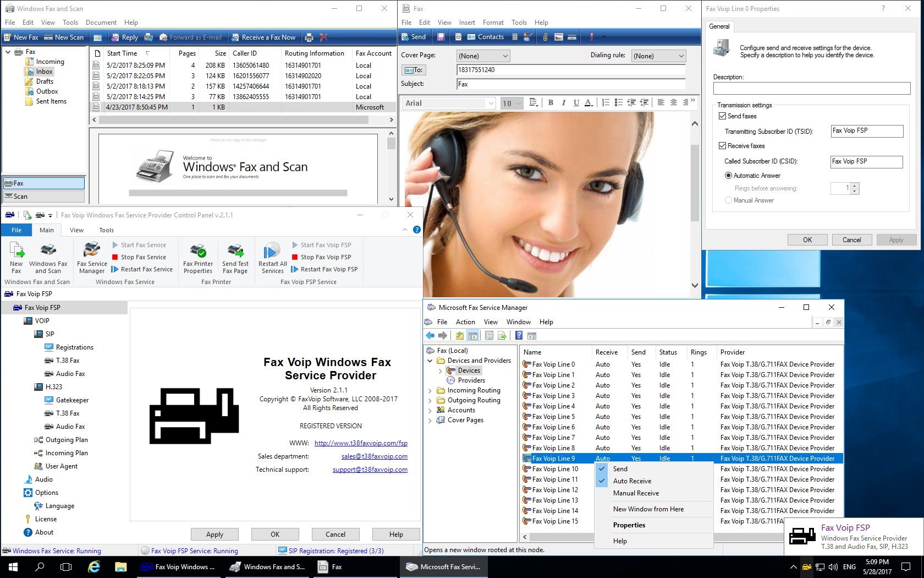Click the Description input field
Screen dimensions: 924x578
812,89
